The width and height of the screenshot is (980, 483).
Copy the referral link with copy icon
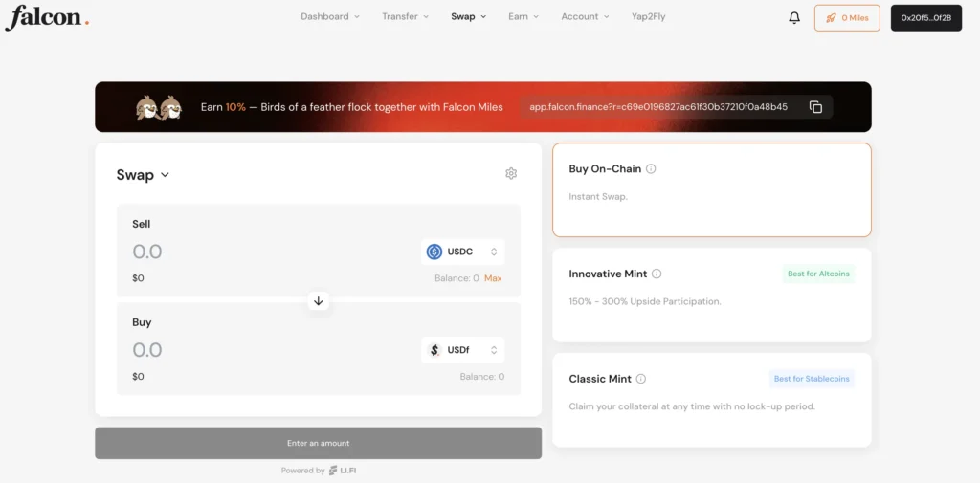coord(815,107)
